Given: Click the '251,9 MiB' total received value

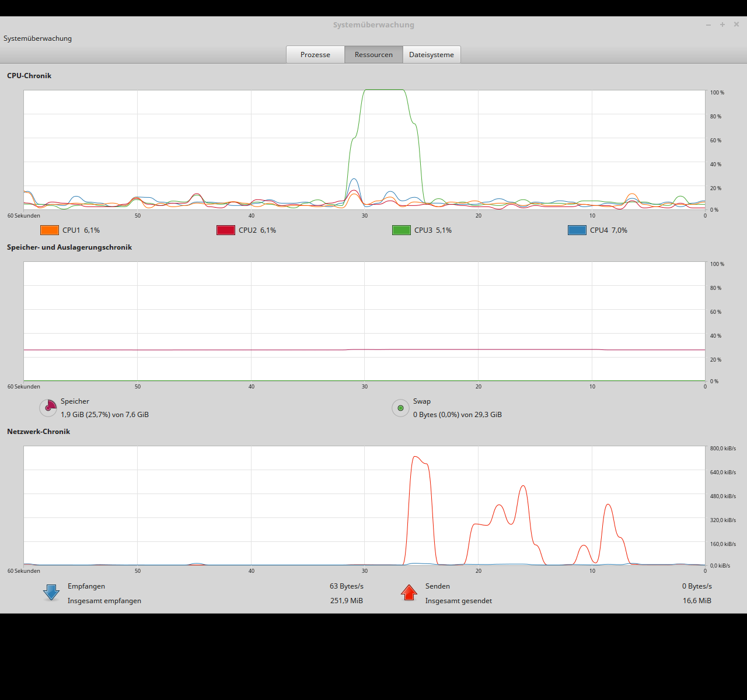Looking at the screenshot, I should 347,601.
